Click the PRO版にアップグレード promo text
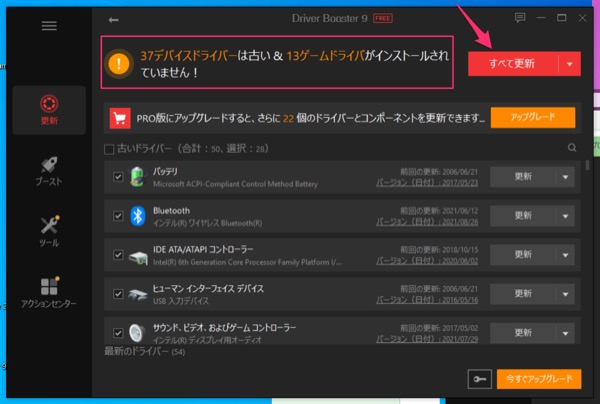 point(310,118)
